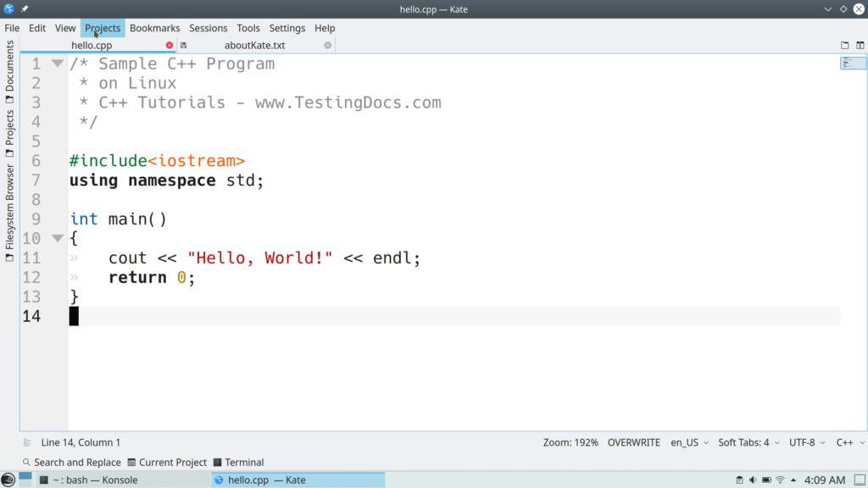Open the Projects menu
Viewport: 868px width, 488px height.
click(102, 28)
